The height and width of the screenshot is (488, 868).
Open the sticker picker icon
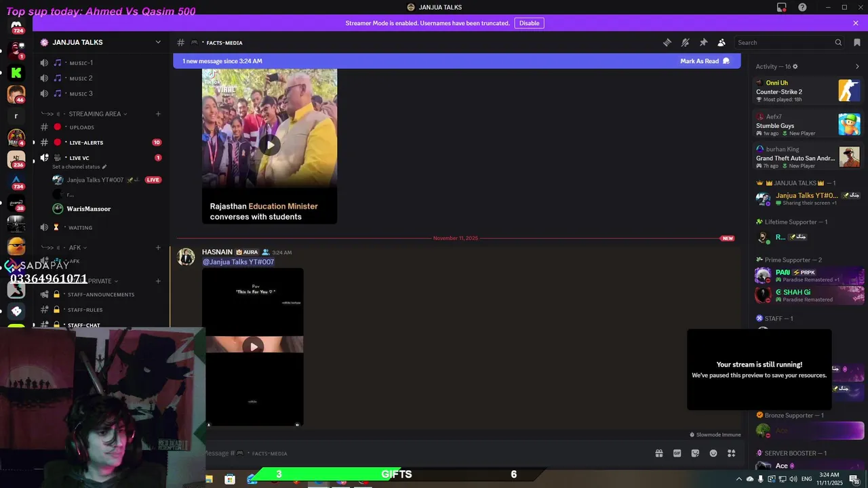point(695,453)
